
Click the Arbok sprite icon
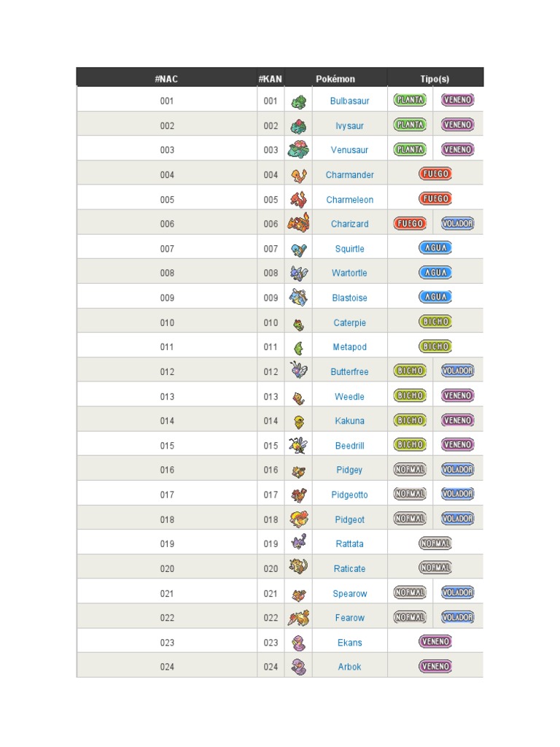(298, 666)
